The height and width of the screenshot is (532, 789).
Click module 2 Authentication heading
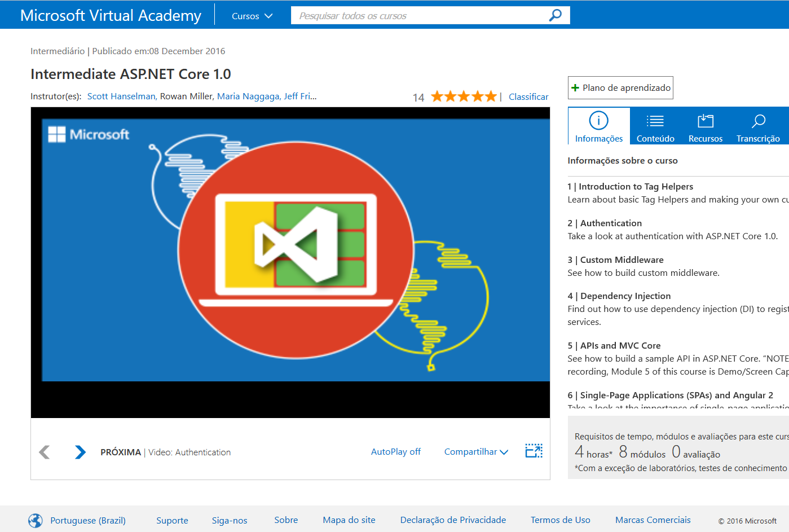[x=605, y=223]
